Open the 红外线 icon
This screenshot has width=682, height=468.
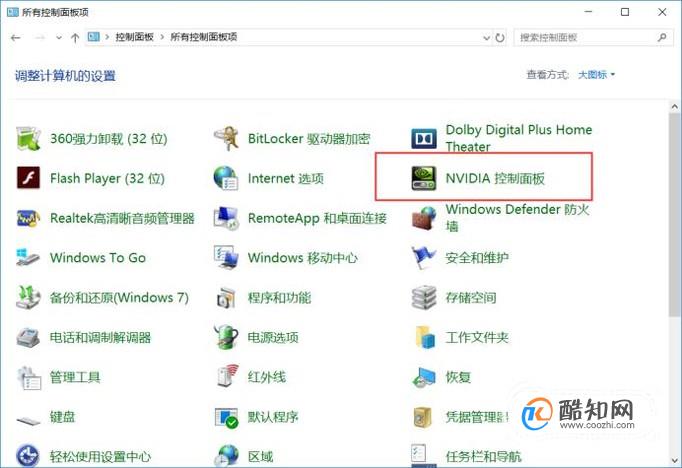pos(227,377)
